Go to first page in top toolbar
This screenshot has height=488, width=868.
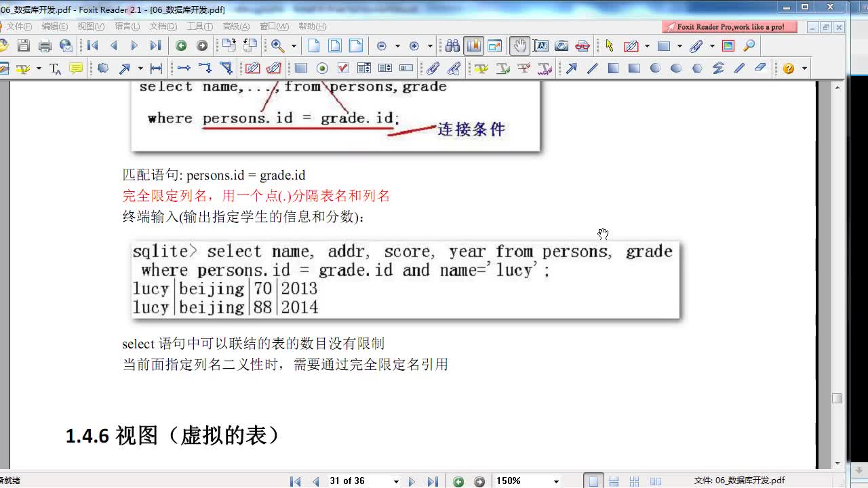(93, 46)
